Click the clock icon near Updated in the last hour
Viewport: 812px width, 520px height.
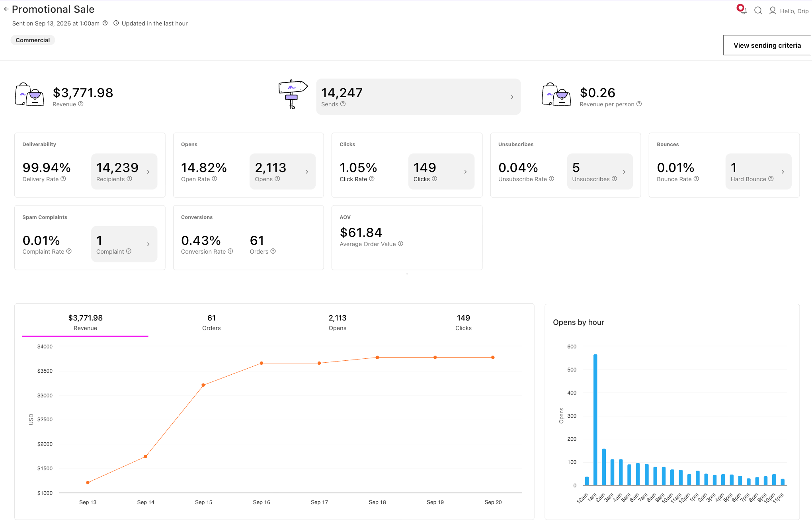coord(116,23)
